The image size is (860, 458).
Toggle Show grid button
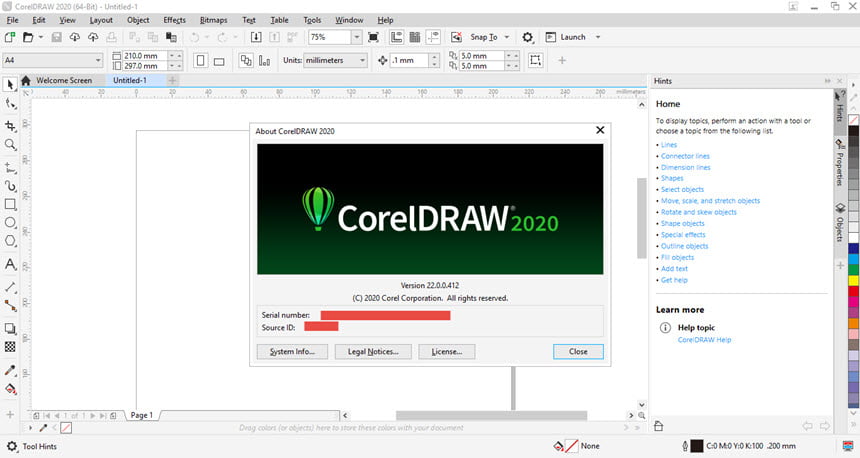pos(415,37)
